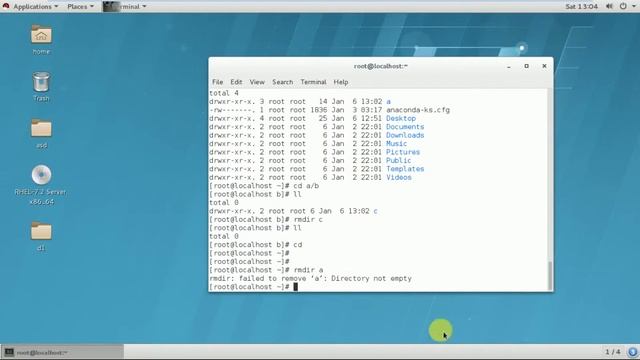Open the File menu in terminal
Viewport: 640px width, 360px height.
tap(217, 82)
